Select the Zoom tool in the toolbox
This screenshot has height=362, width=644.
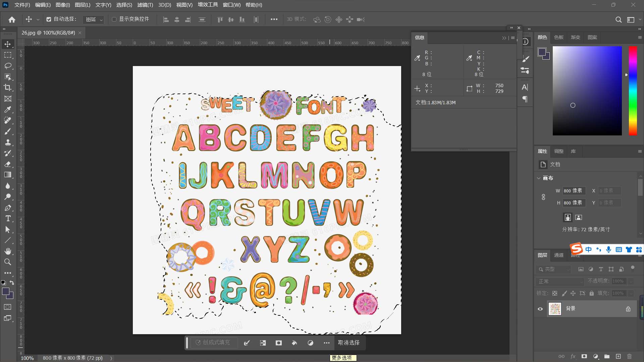(x=8, y=262)
